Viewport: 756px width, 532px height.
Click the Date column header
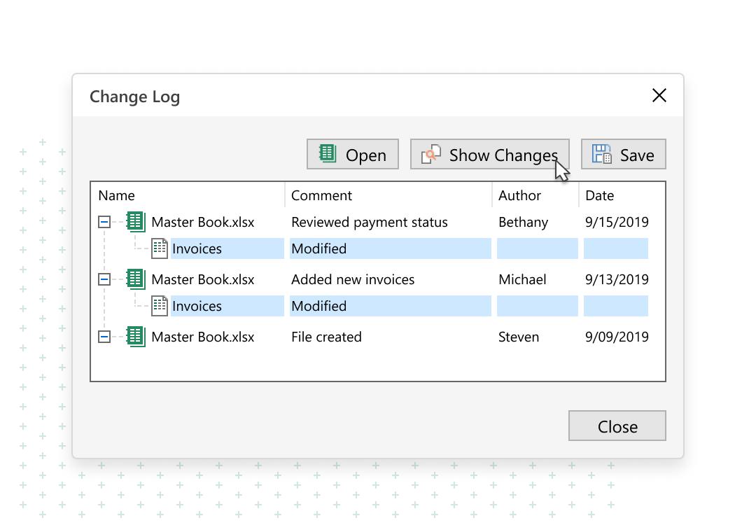point(599,195)
